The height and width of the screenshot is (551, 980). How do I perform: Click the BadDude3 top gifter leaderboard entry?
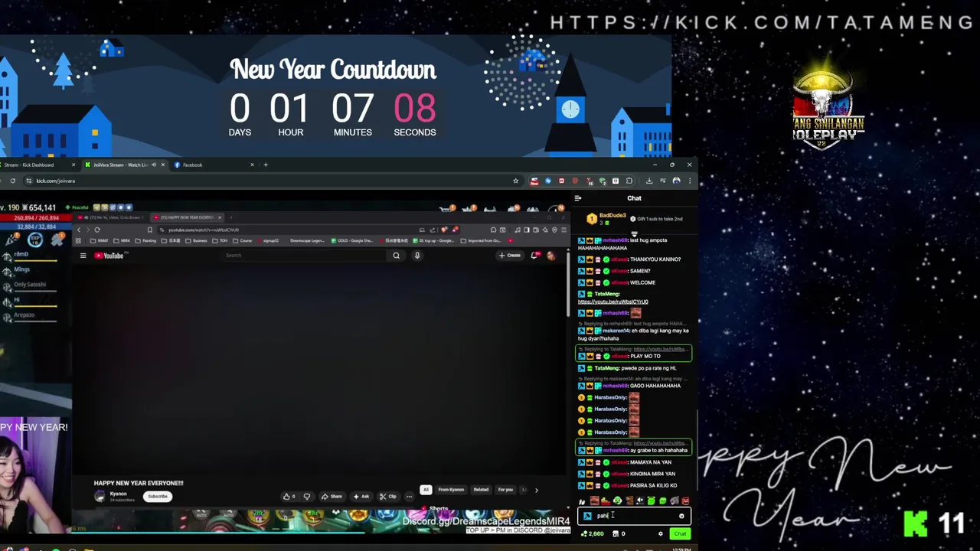coord(606,219)
